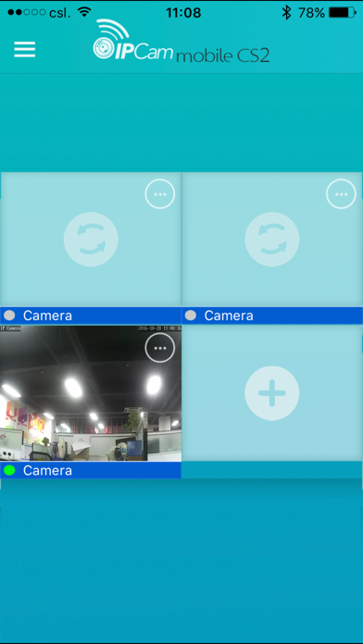Screen dimensions: 363x644
Task: Select the top-left Camera label bar
Action: pyautogui.click(x=91, y=316)
